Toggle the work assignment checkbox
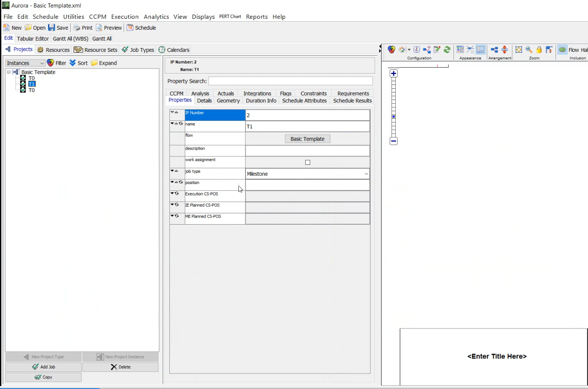 308,162
